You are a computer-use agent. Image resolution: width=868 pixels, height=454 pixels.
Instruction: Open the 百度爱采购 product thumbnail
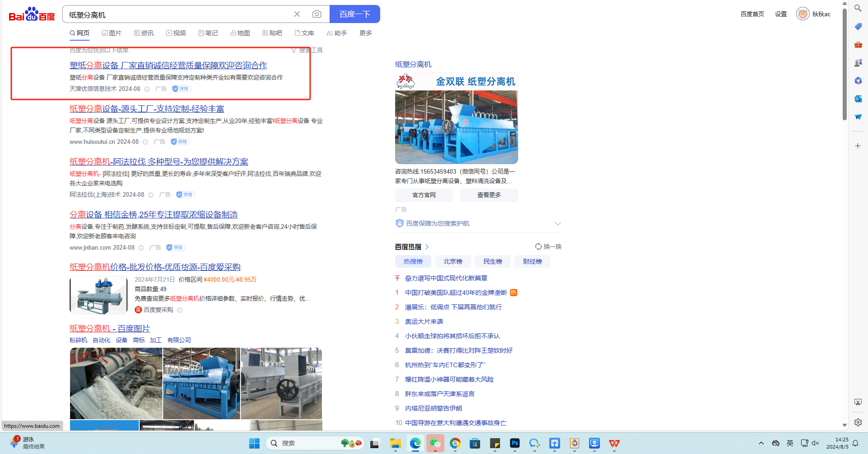(x=99, y=295)
